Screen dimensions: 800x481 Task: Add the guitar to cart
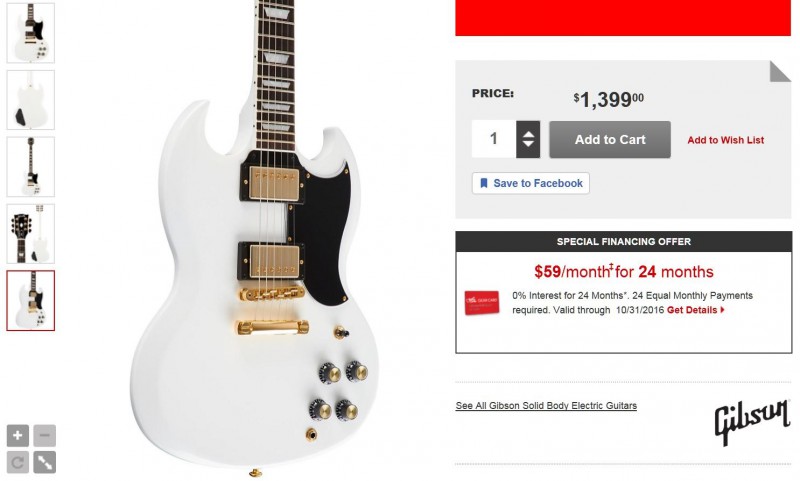coord(610,139)
